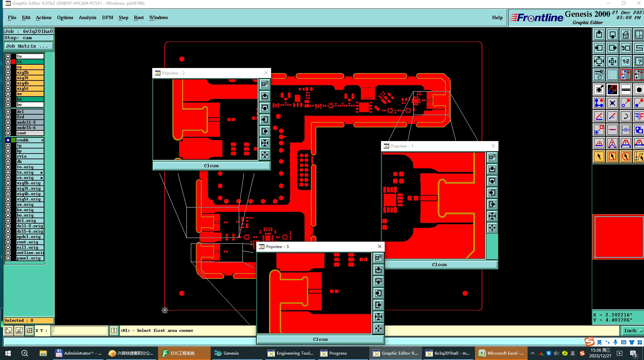Select the polygon area selection pointer tool

pyautogui.click(x=626, y=157)
